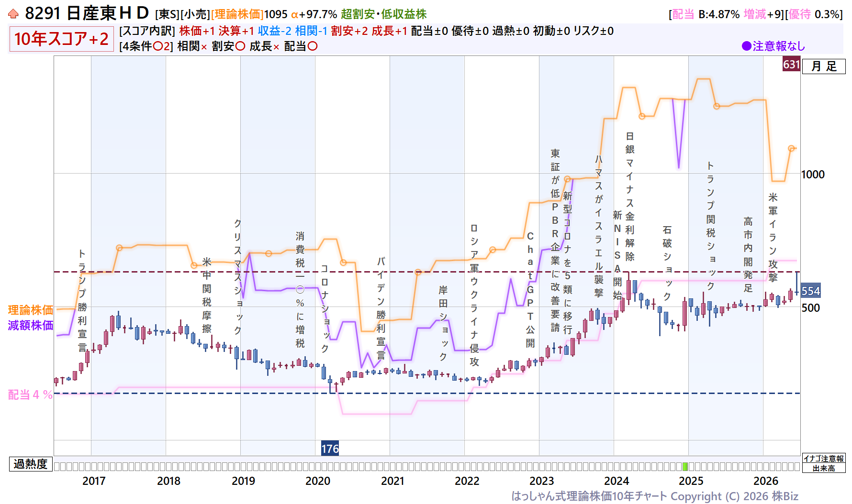Click the 1000 price axis label

coord(813,175)
